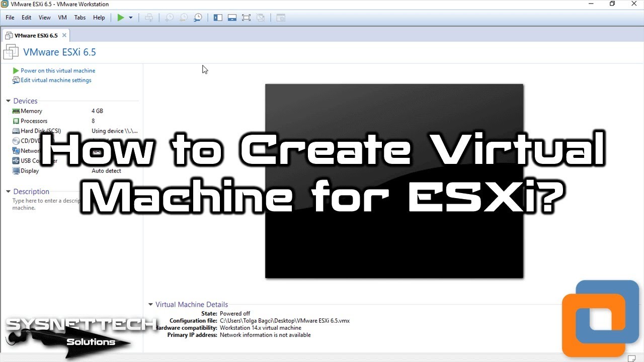Open the File menu
The image size is (644, 362).
(x=10, y=18)
